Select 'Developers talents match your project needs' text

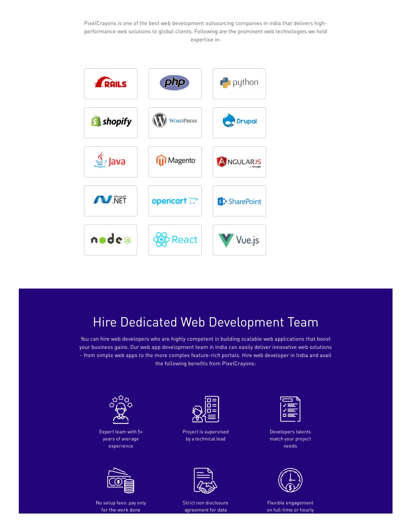coord(290,439)
